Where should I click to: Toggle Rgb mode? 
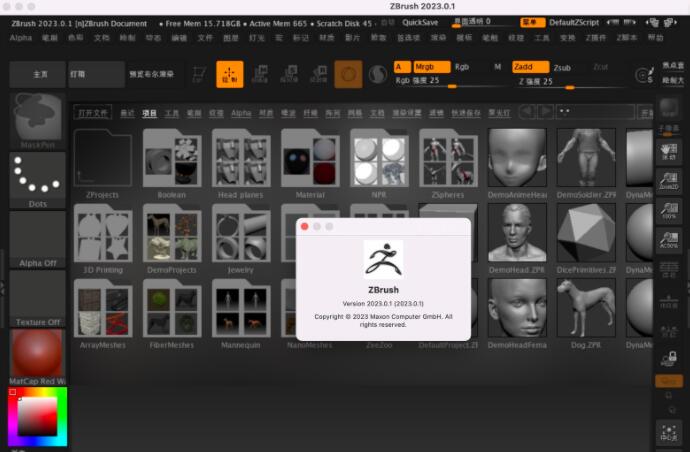[462, 67]
